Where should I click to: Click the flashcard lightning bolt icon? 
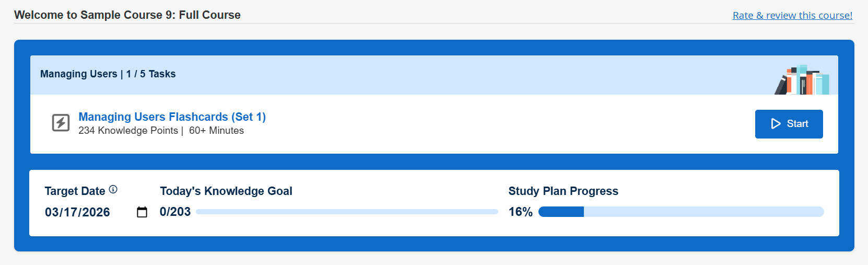click(x=61, y=123)
